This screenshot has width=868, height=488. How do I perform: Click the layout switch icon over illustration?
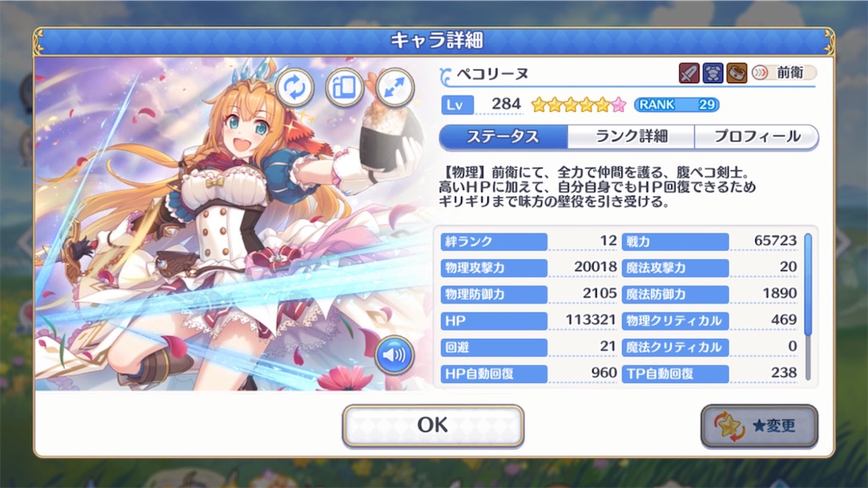point(344,87)
